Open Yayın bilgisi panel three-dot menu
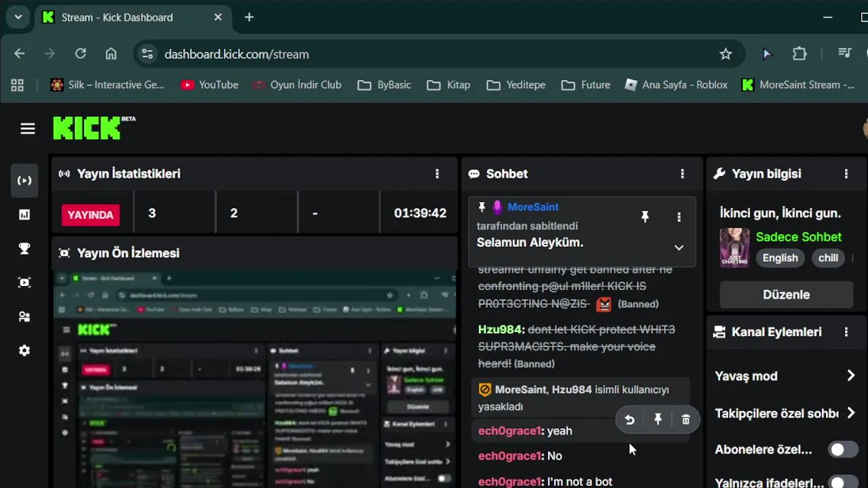The height and width of the screenshot is (488, 868). (x=846, y=174)
